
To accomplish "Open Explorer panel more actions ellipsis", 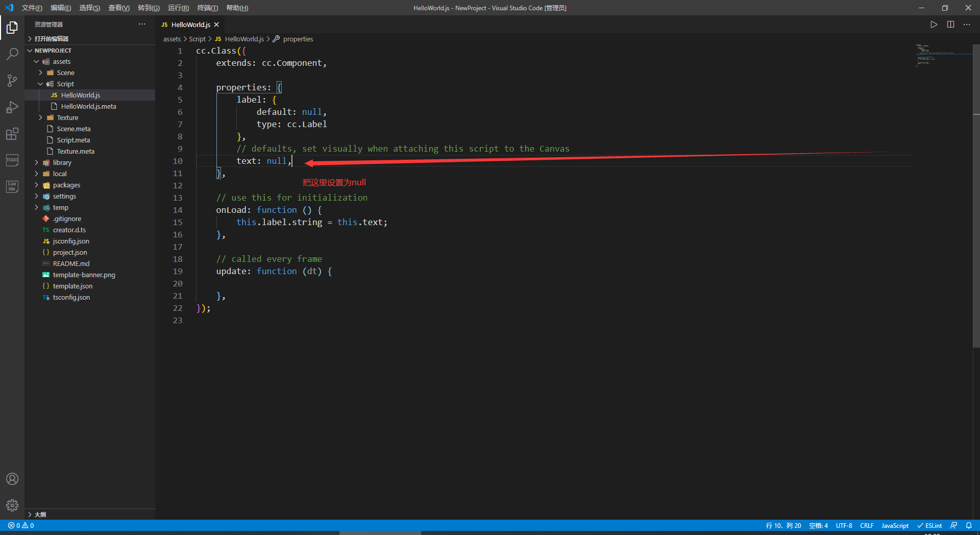I will click(142, 25).
